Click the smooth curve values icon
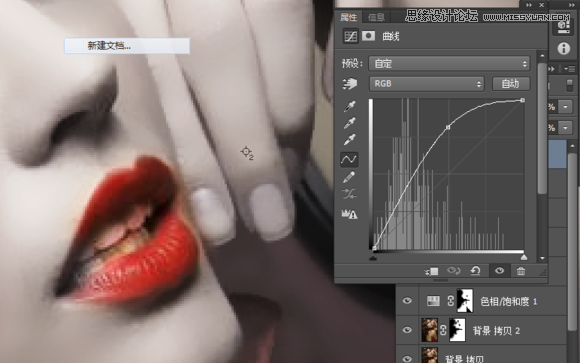 349,194
